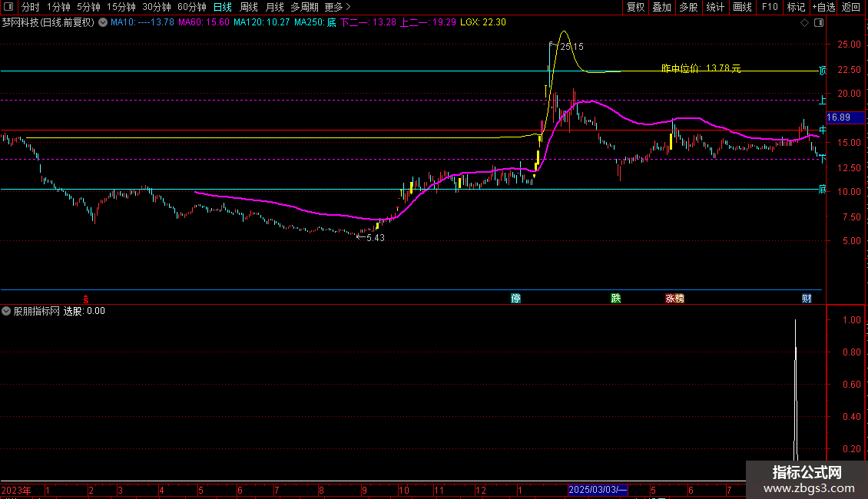
Task: Click the 5.43 low price annotation
Action: (x=376, y=238)
